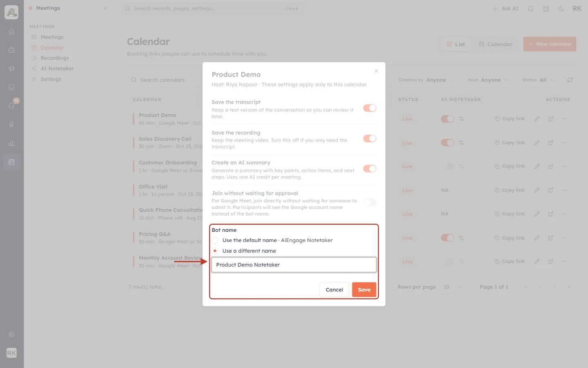Edit Product Demo with pencil icon
Viewport: 588px width, 368px height.
point(537,119)
